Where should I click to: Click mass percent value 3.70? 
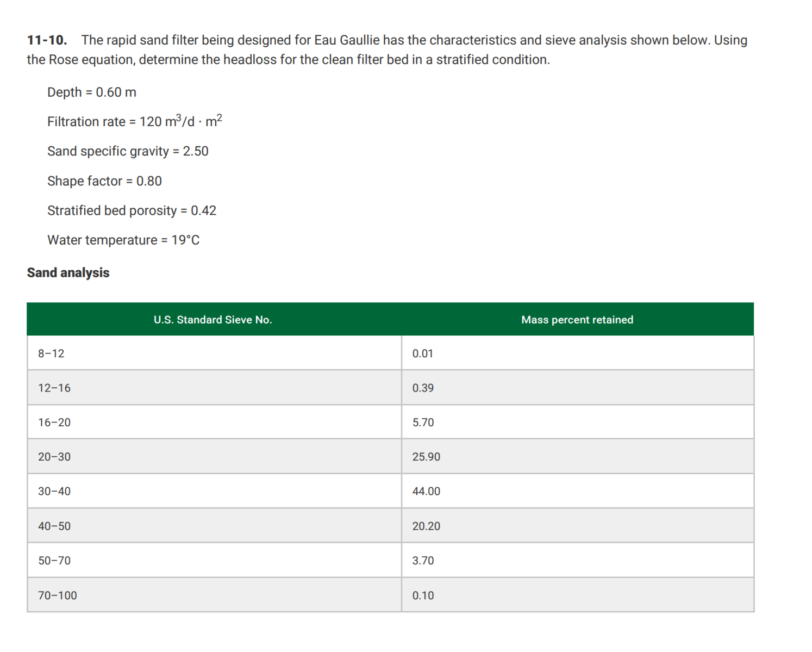[x=423, y=560]
